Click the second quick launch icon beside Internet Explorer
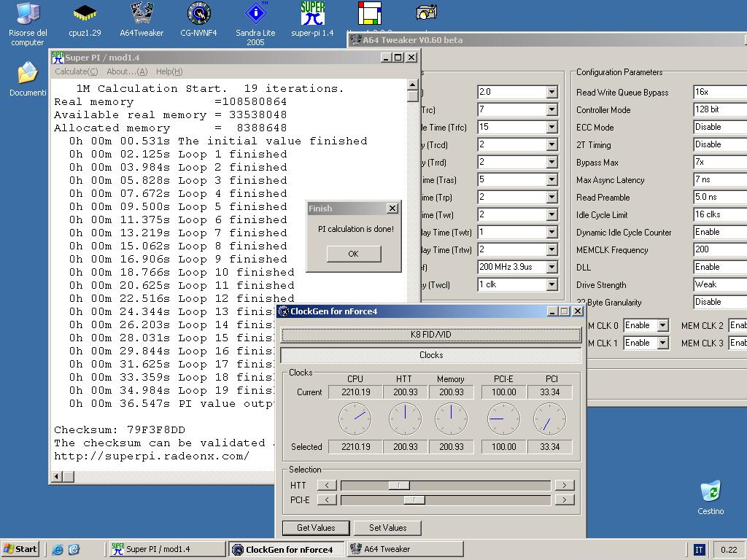 (74, 550)
